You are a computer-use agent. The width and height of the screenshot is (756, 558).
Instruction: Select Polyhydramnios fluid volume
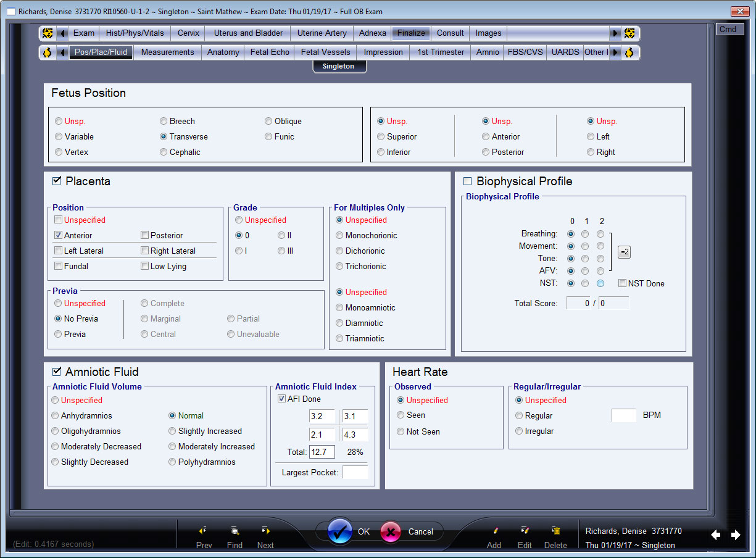click(172, 462)
